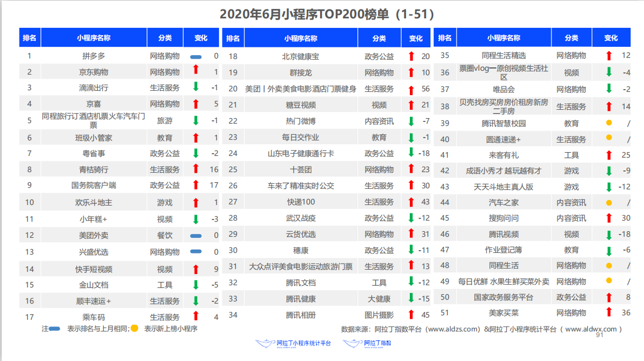
Task: Click the red up arrow for 美家买菜
Action: pos(609,312)
